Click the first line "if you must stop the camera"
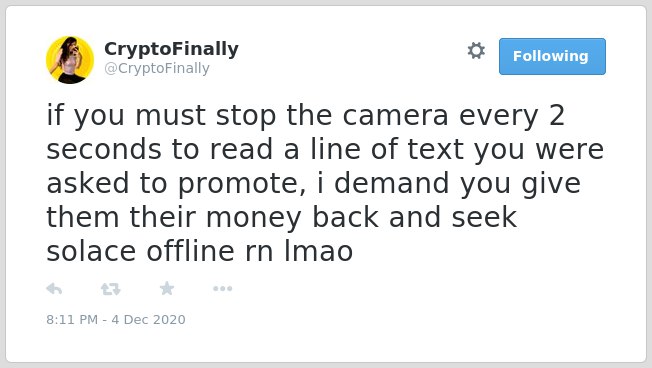This screenshot has width=652, height=368. point(247,115)
